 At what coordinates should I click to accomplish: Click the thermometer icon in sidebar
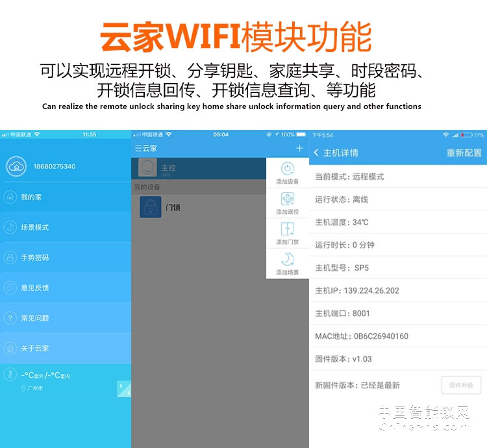pos(10,375)
